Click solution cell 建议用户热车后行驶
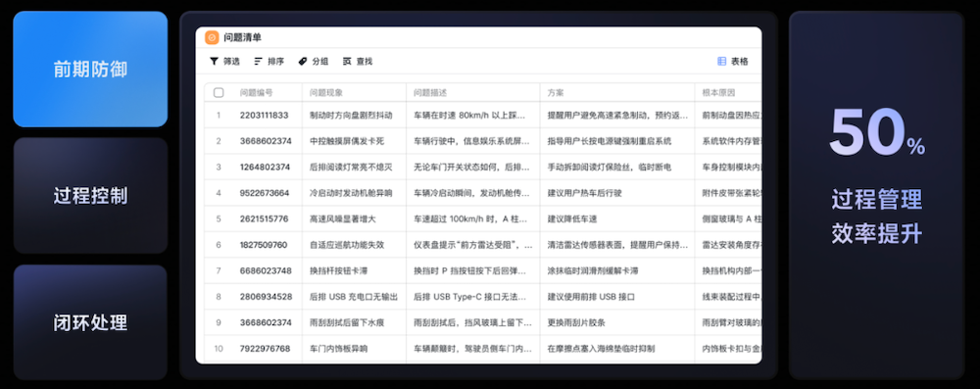980x389 pixels. [x=585, y=193]
